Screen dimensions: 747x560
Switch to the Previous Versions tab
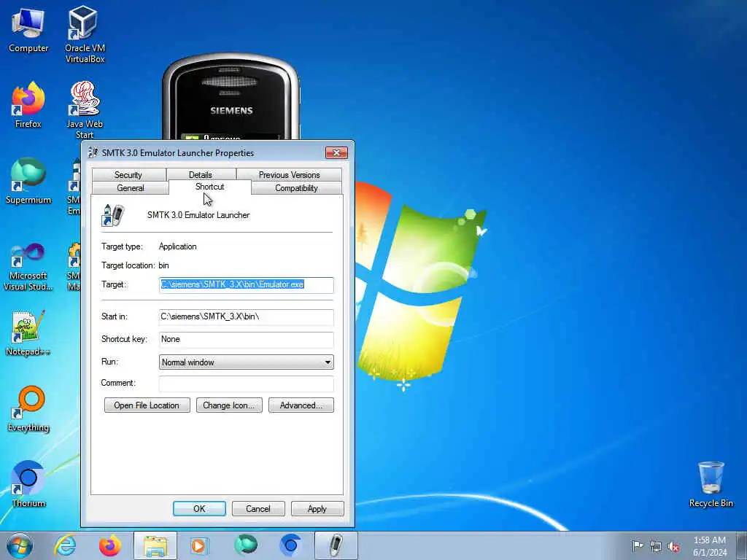pos(289,175)
